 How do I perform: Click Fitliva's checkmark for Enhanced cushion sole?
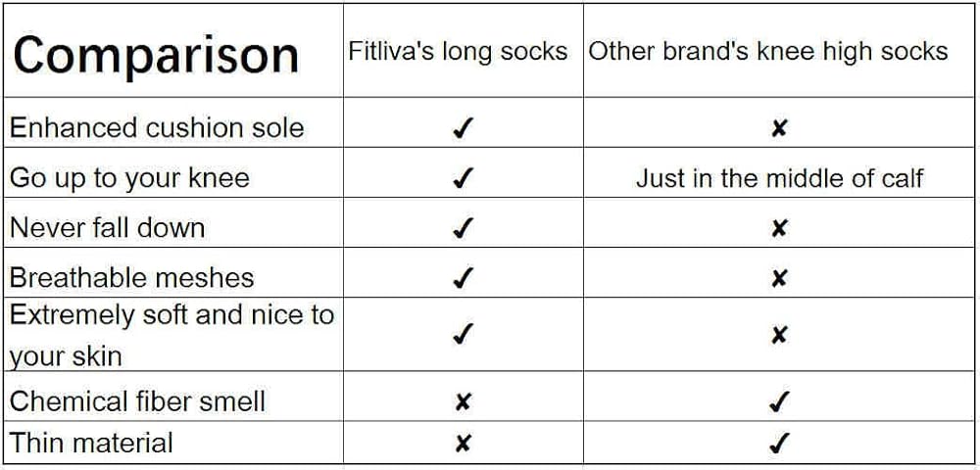464,128
